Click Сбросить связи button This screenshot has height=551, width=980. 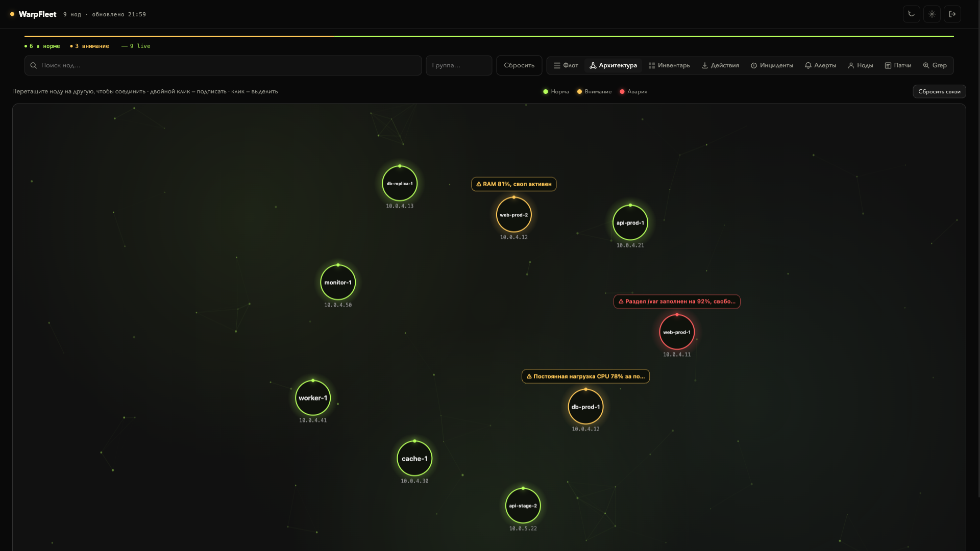coord(939,91)
